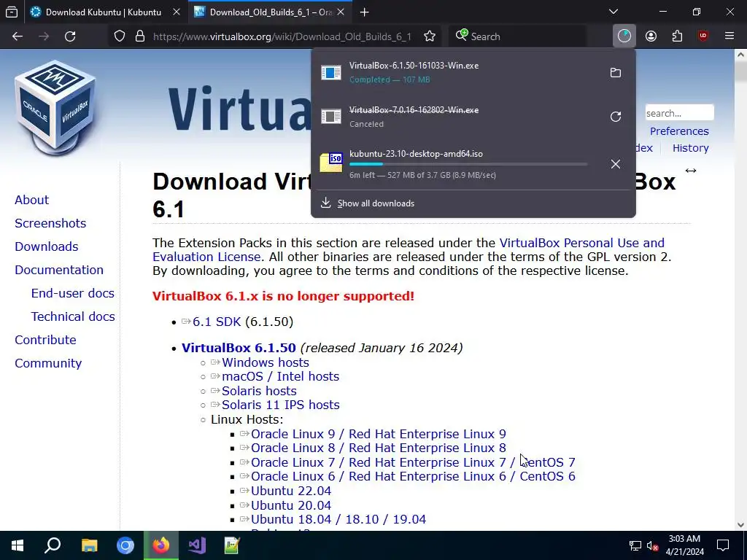Screen dimensions: 747x560
Task: Click the uBlock Origin extension icon
Action: point(703,36)
